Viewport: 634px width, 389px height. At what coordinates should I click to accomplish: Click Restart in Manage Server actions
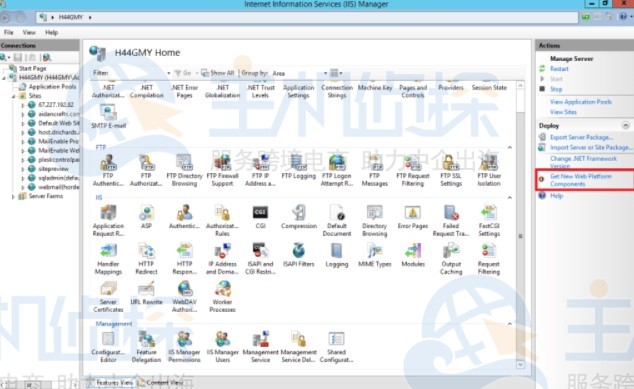(559, 69)
